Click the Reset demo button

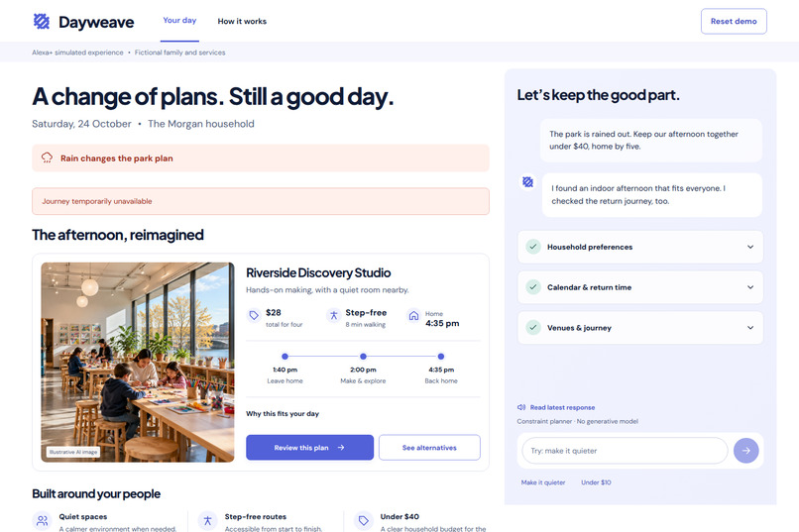tap(734, 22)
